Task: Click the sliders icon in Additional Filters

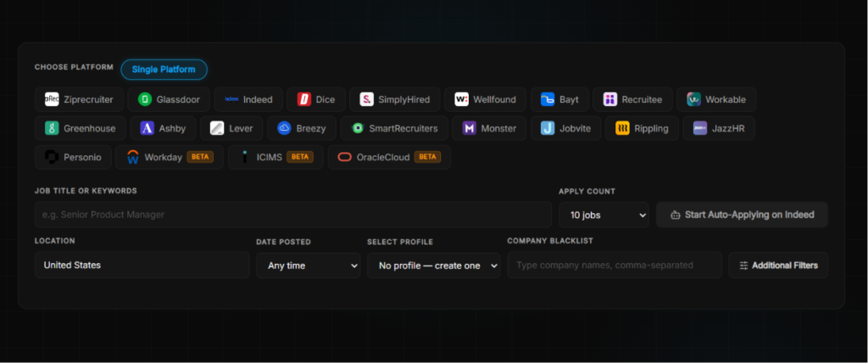Action: click(744, 265)
